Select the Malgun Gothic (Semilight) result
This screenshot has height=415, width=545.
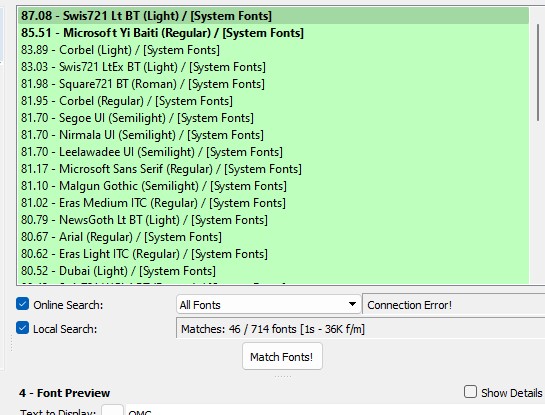274,186
